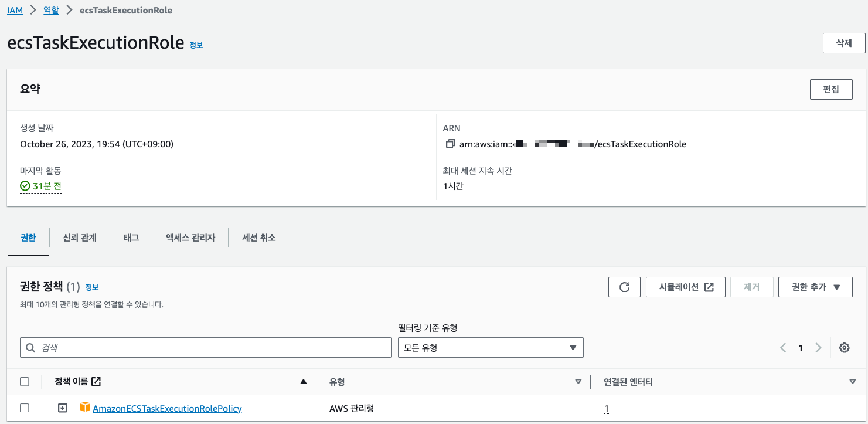Select all policies header checkbox
The width and height of the screenshot is (868, 424).
pyautogui.click(x=25, y=382)
